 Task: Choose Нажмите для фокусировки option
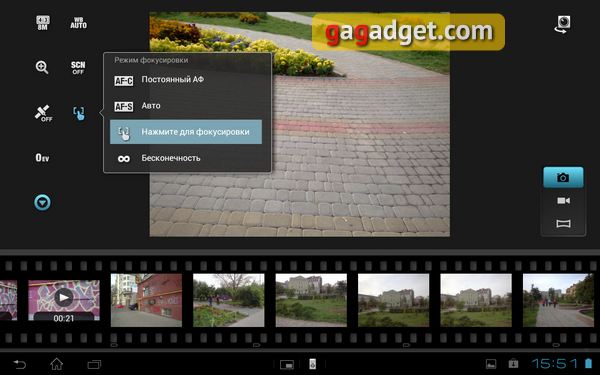click(x=186, y=132)
